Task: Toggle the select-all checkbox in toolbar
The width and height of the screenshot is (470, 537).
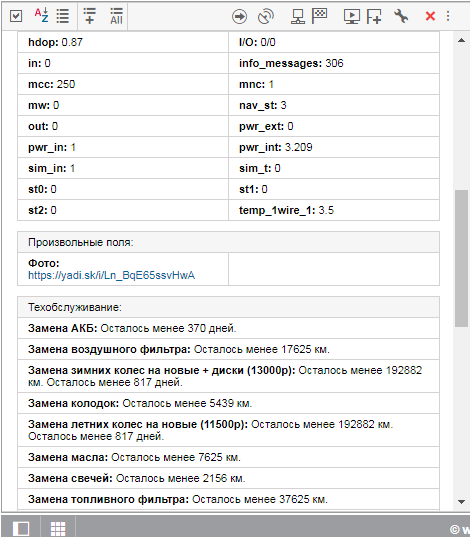Action: coord(16,16)
